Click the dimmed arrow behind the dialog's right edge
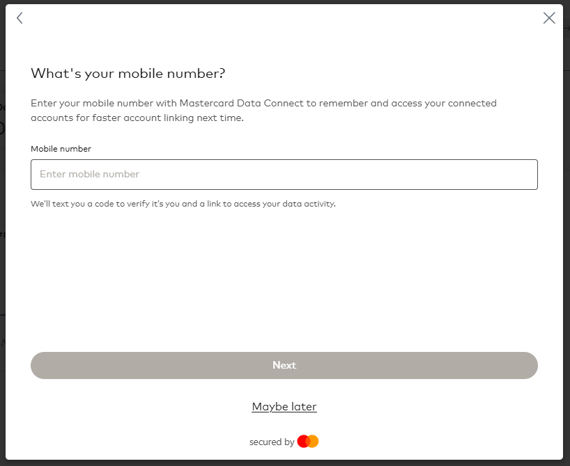Image resolution: width=570 pixels, height=466 pixels. pyautogui.click(x=567, y=28)
